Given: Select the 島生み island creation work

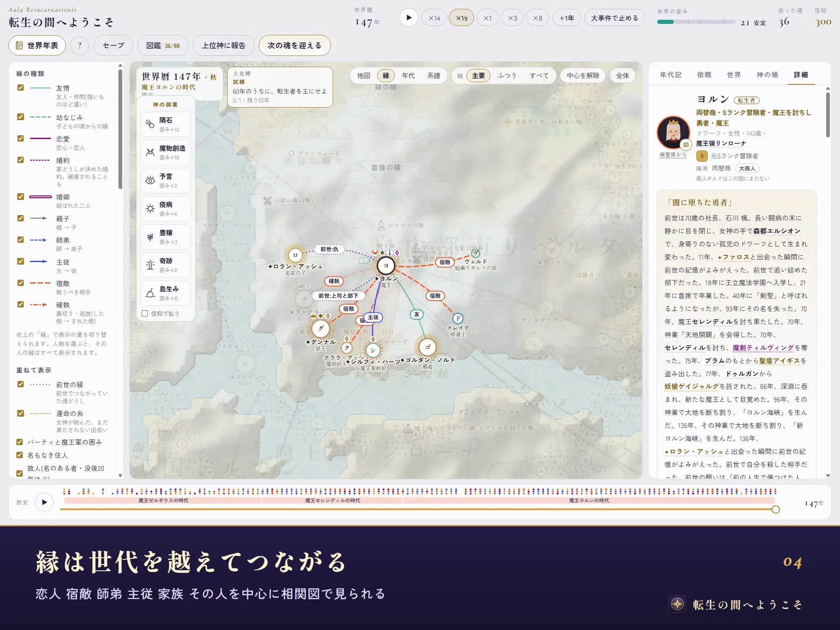Looking at the screenshot, I should point(166,293).
